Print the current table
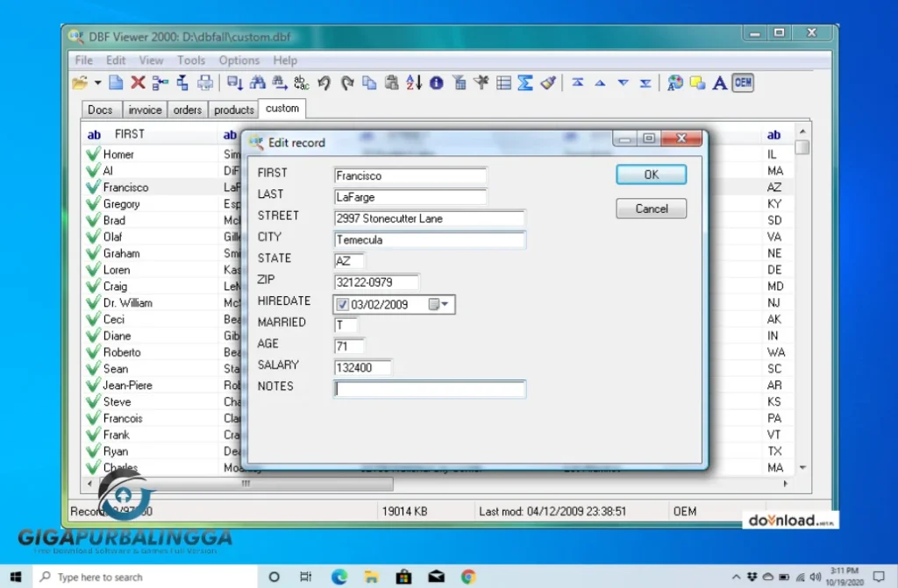 coord(206,82)
